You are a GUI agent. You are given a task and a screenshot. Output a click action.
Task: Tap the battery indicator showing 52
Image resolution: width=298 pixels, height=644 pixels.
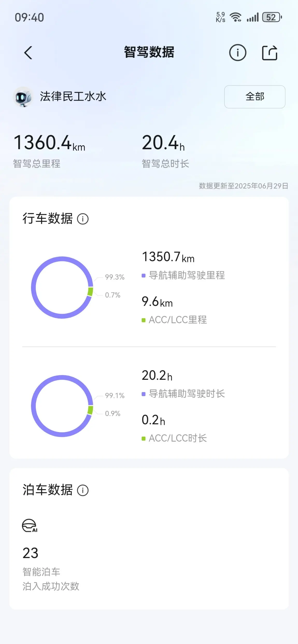click(x=272, y=17)
